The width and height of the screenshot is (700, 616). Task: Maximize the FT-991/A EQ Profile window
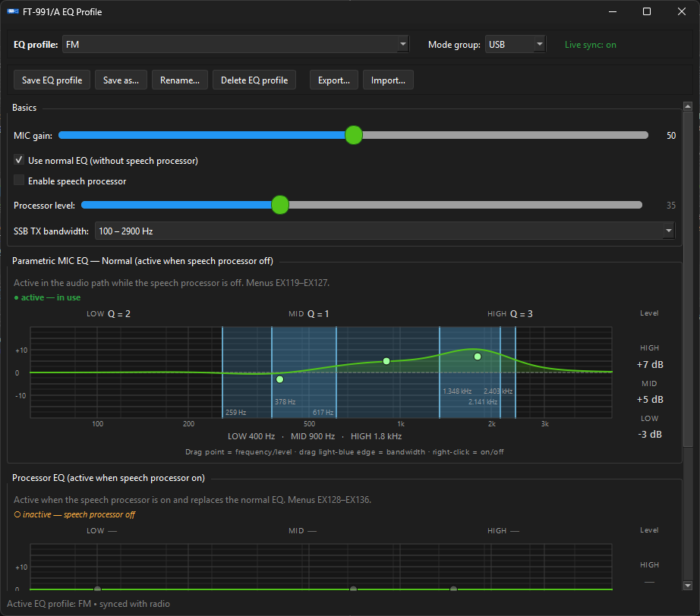pos(646,11)
